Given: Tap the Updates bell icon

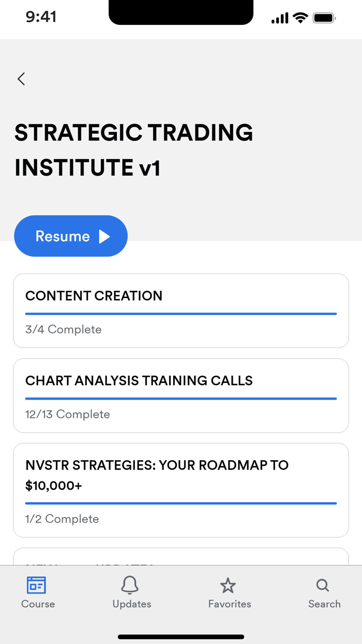Looking at the screenshot, I should [130, 585].
